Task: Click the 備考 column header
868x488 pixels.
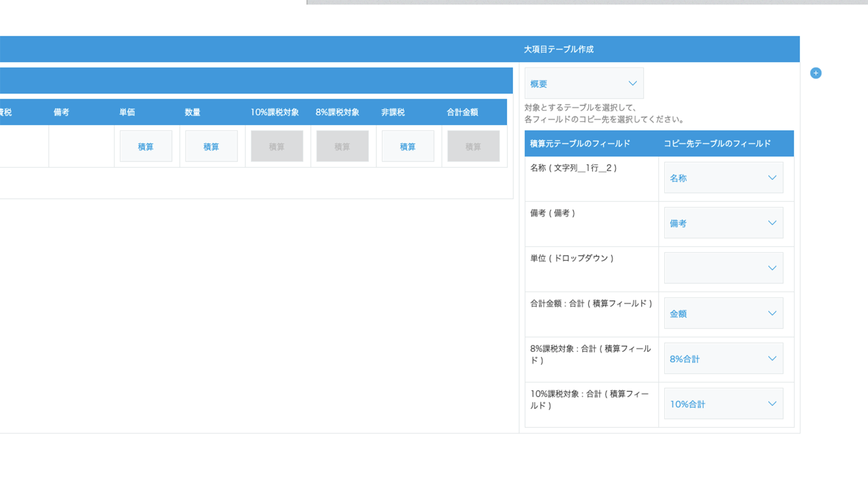Action: tap(61, 112)
